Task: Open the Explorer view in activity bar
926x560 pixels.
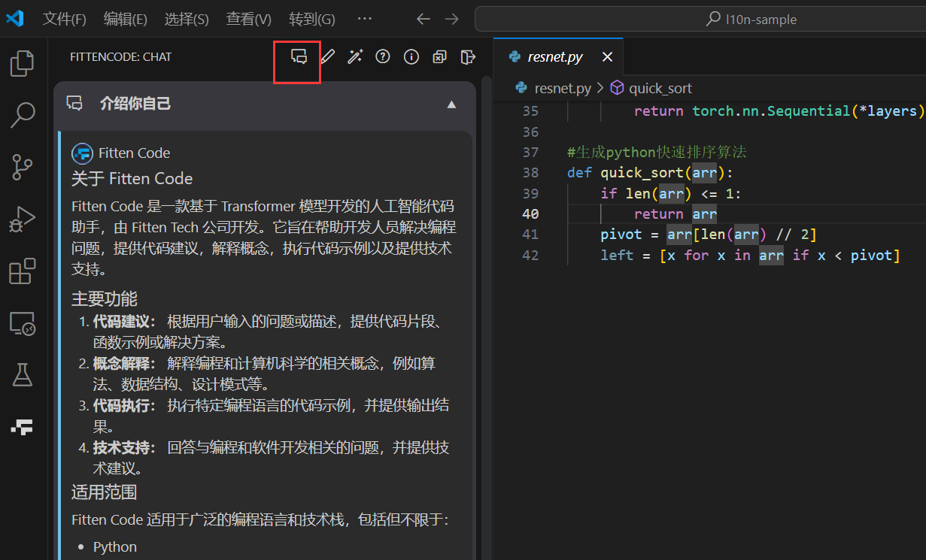Action: pyautogui.click(x=23, y=63)
